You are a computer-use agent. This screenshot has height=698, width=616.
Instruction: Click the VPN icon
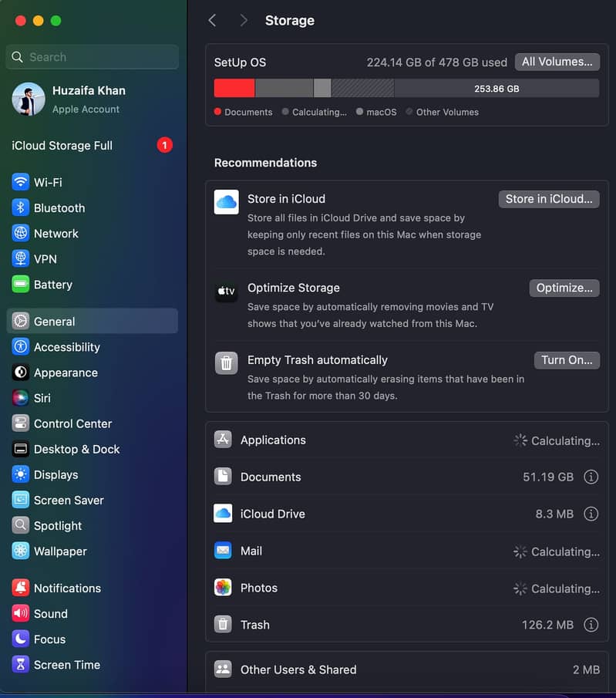pos(21,258)
